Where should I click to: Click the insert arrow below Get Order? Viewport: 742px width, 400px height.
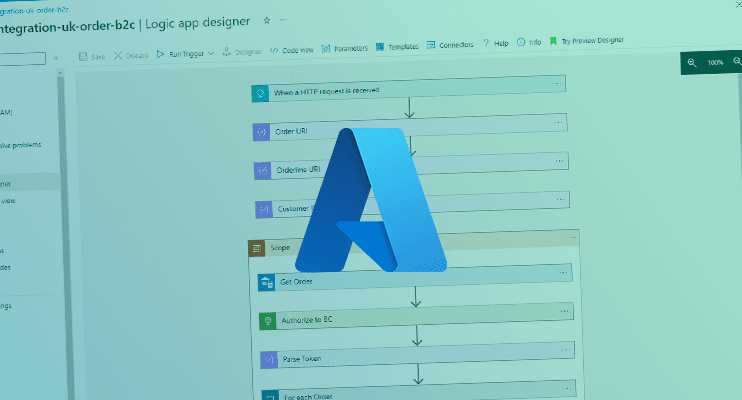click(416, 297)
